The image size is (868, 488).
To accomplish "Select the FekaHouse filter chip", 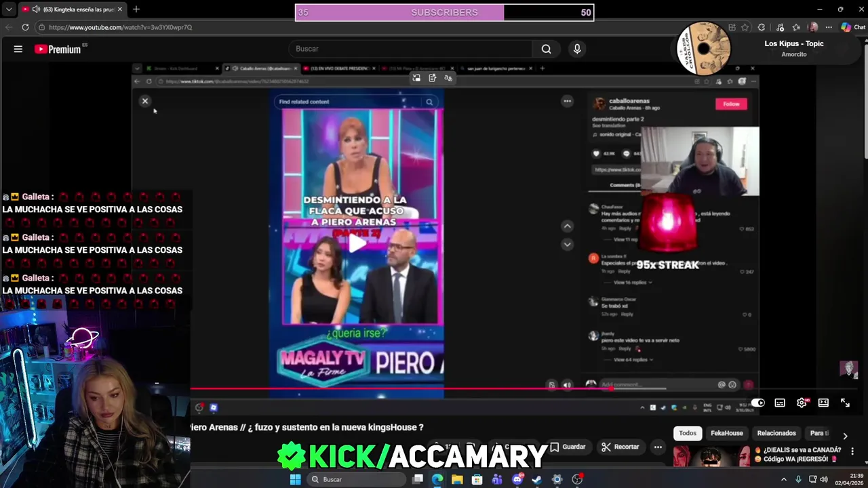I will click(x=726, y=433).
